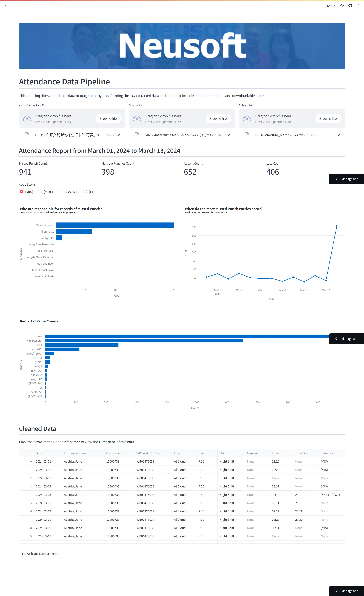The width and height of the screenshot is (364, 596).
Task: Click the Master List upload cloud icon
Action: (x=137, y=118)
